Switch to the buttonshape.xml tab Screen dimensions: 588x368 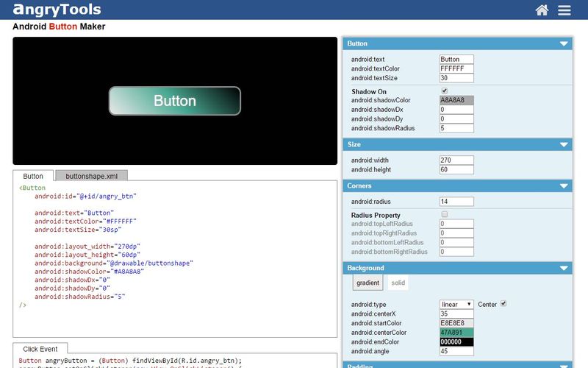91,176
